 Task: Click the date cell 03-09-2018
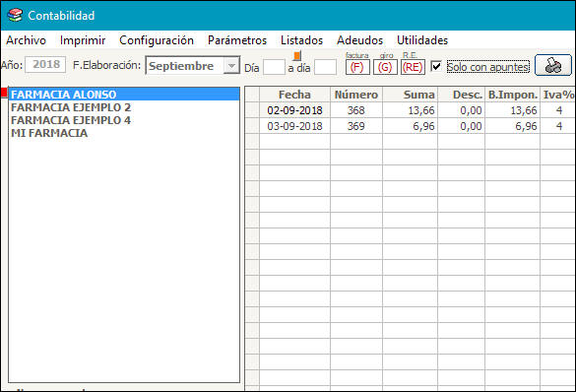tap(294, 126)
